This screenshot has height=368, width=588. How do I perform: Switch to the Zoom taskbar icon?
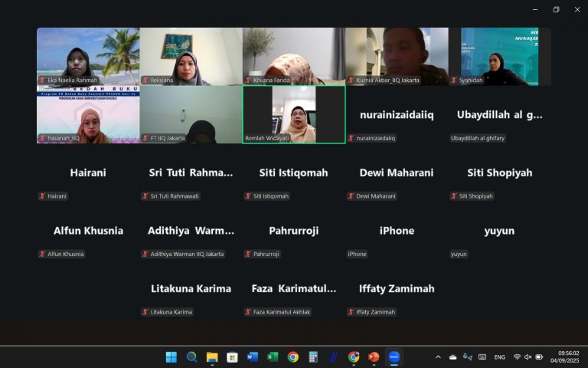[394, 357]
